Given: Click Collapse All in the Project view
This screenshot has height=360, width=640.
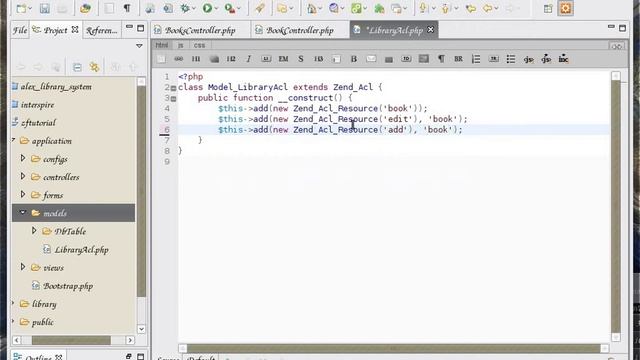Looking at the screenshot, I should (77, 67).
